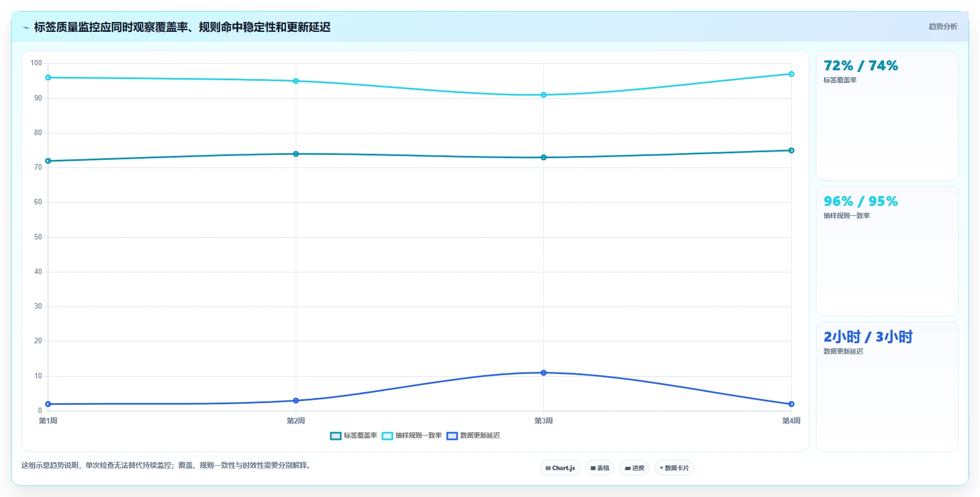Click the 第2周 x-axis label
Image resolution: width=980 pixels, height=497 pixels.
click(x=296, y=421)
